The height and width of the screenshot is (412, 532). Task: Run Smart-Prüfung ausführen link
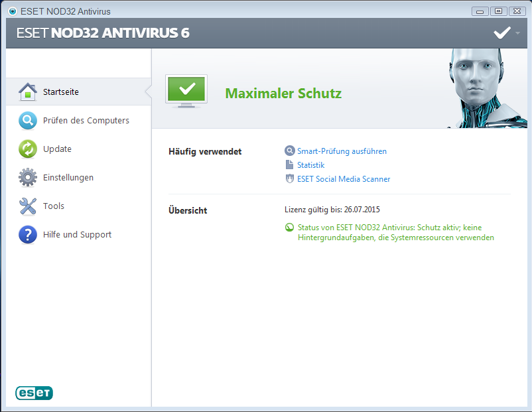342,151
